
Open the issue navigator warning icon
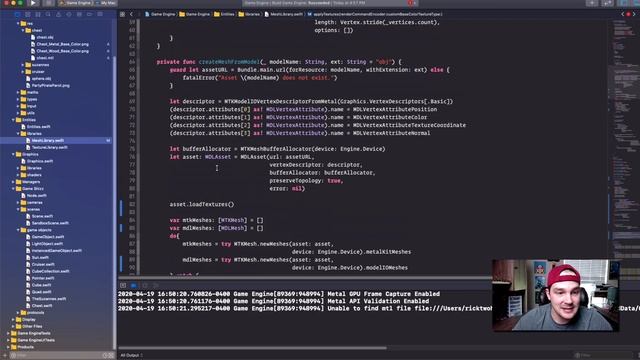click(x=58, y=14)
